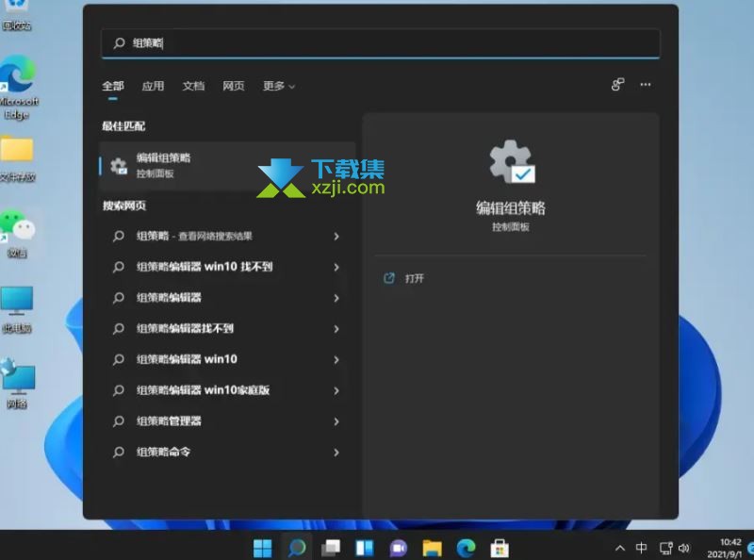Select 组策略 - 查看网络搜索结果 suggestion
This screenshot has width=754, height=560.
tap(227, 237)
